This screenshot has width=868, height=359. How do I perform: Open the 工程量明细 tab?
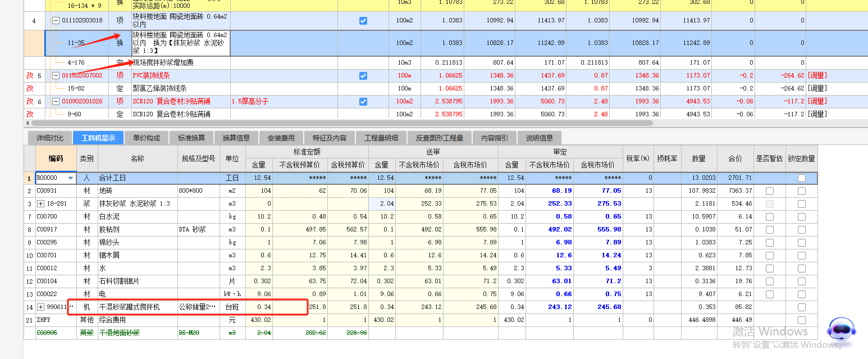381,138
